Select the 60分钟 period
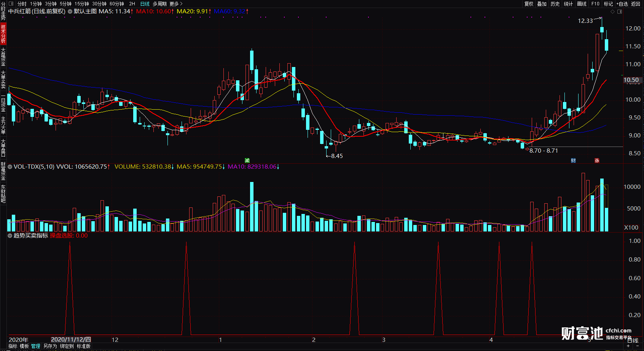This screenshot has width=644, height=351. click(x=117, y=4)
